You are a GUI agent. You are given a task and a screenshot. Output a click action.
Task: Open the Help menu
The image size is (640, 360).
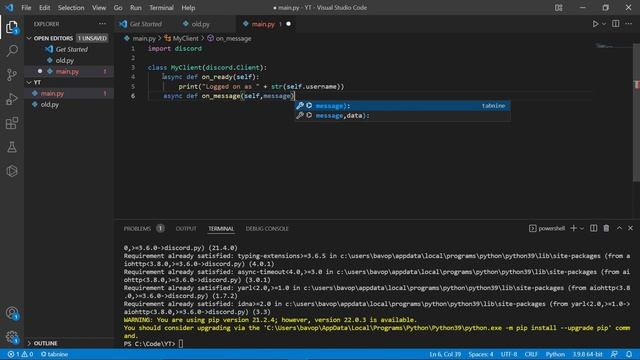point(188,8)
